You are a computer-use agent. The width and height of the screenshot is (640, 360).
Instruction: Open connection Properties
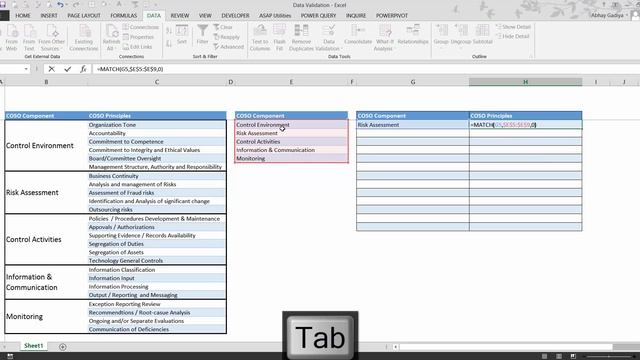[x=138, y=37]
